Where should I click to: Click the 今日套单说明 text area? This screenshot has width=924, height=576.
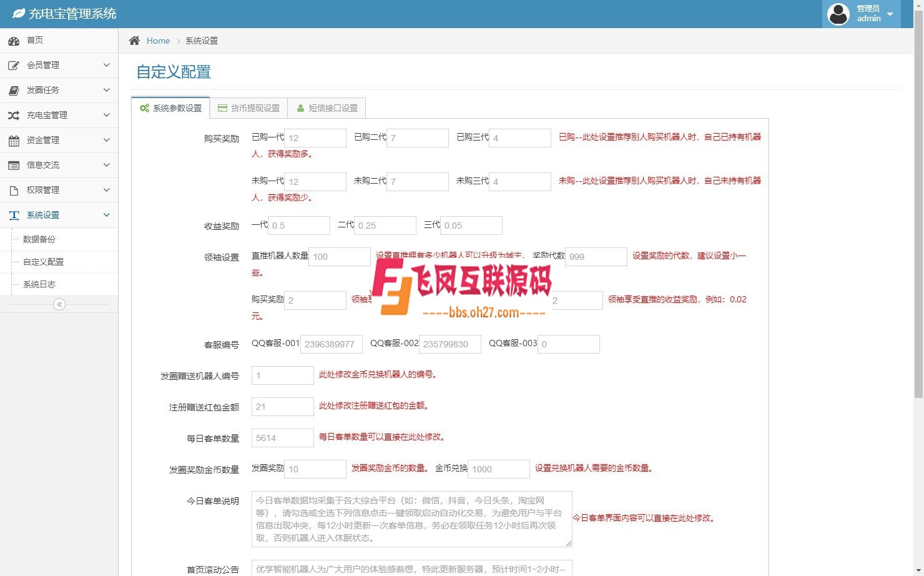tap(412, 519)
